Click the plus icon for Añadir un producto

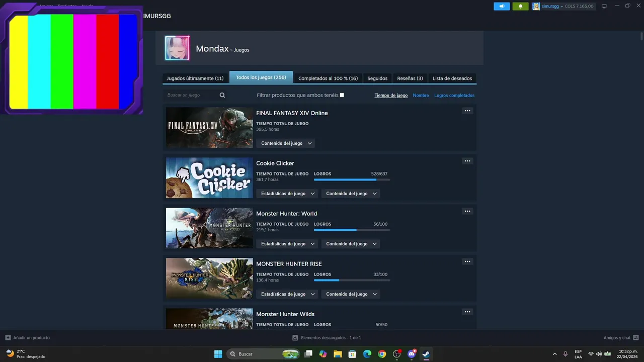(8, 338)
